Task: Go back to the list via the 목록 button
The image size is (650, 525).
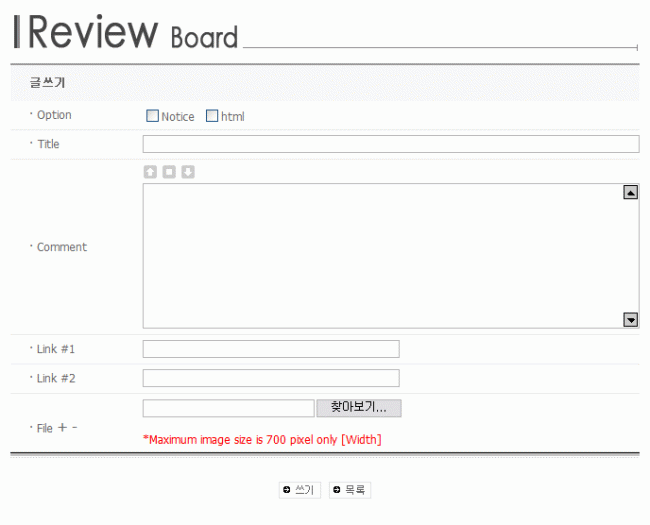Action: pyautogui.click(x=350, y=490)
